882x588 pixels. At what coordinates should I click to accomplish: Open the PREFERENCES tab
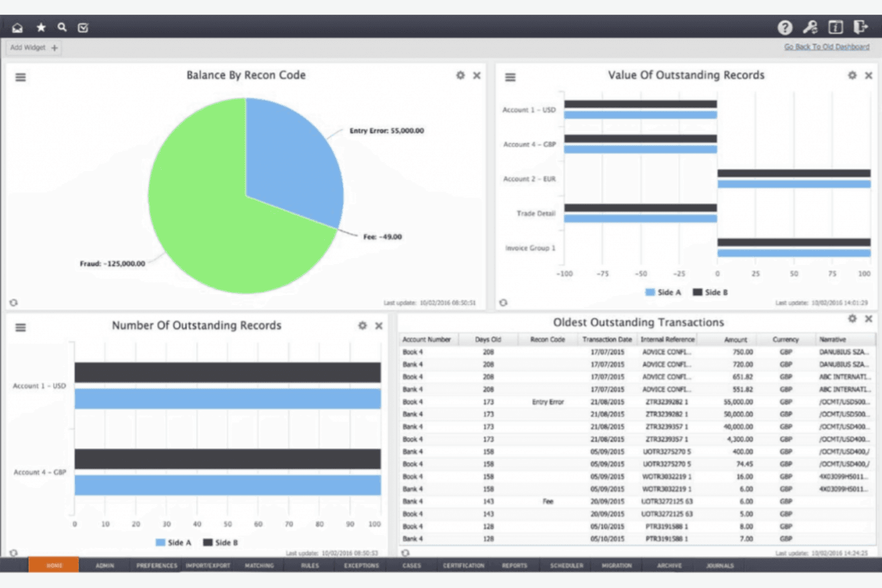tap(157, 565)
